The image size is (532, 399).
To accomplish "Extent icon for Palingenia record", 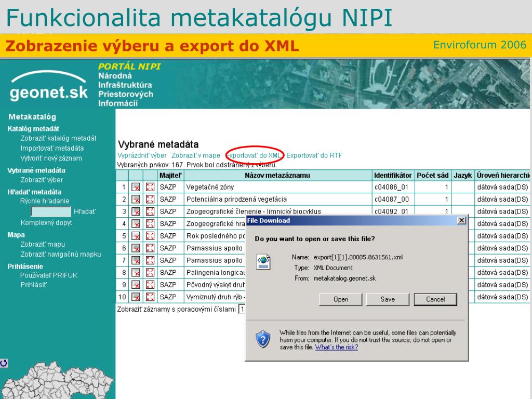I will click(x=150, y=272).
